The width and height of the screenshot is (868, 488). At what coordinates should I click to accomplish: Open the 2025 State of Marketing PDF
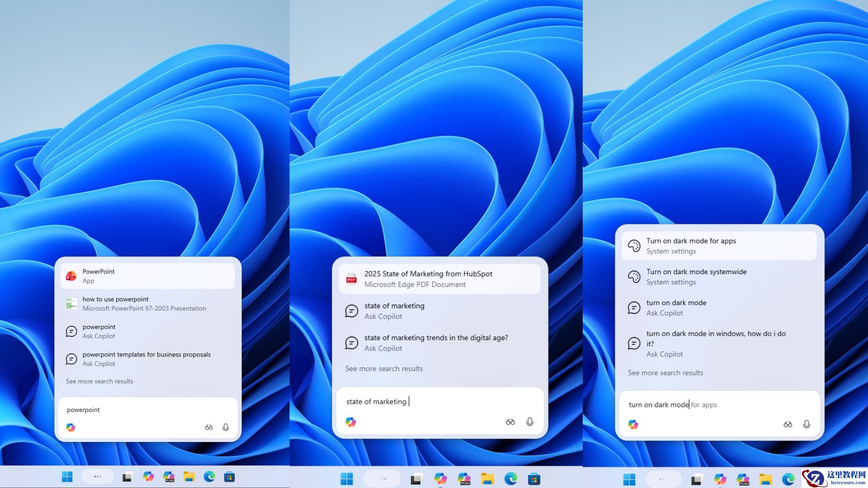coord(428,278)
